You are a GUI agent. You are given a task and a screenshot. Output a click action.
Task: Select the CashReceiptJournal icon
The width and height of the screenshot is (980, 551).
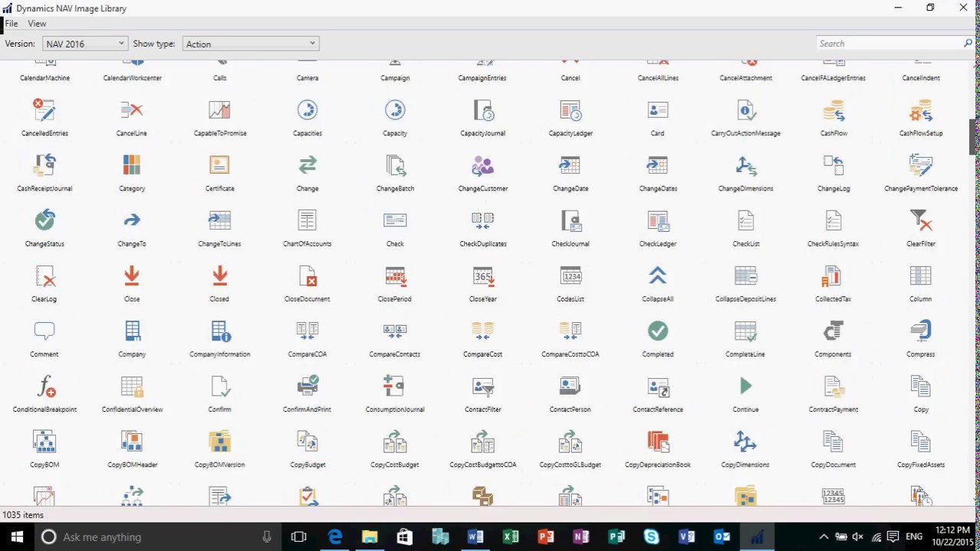pos(44,165)
